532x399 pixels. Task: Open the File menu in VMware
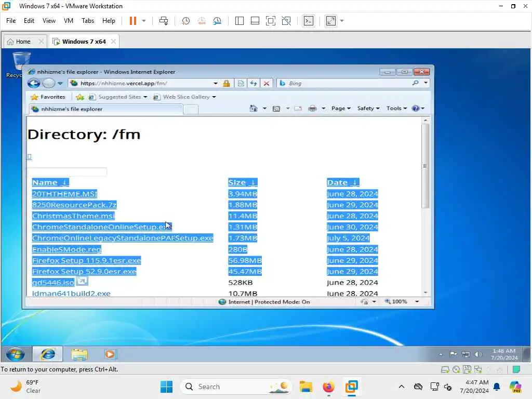[11, 21]
